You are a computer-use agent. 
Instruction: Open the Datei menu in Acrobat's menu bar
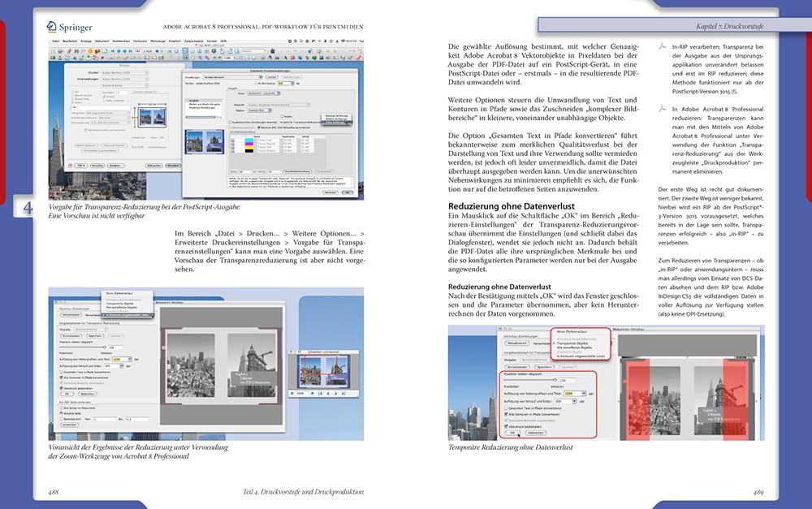[56, 41]
